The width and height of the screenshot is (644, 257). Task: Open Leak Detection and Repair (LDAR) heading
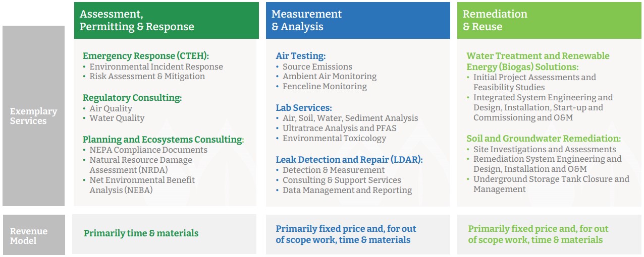(349, 160)
